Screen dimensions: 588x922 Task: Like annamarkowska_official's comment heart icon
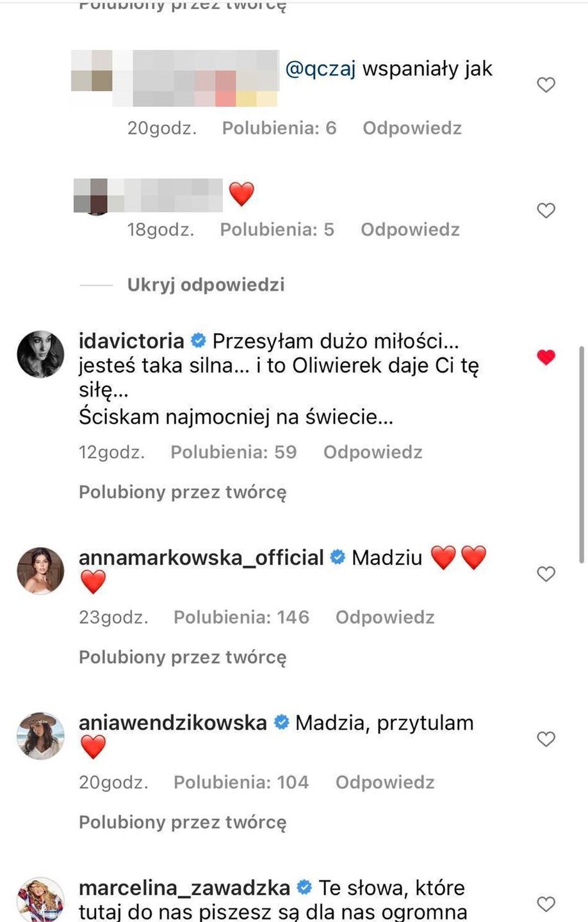click(x=546, y=574)
